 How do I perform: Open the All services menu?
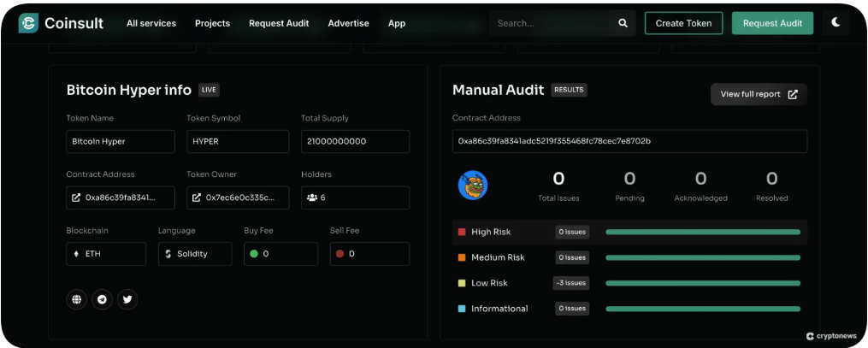pyautogui.click(x=151, y=23)
